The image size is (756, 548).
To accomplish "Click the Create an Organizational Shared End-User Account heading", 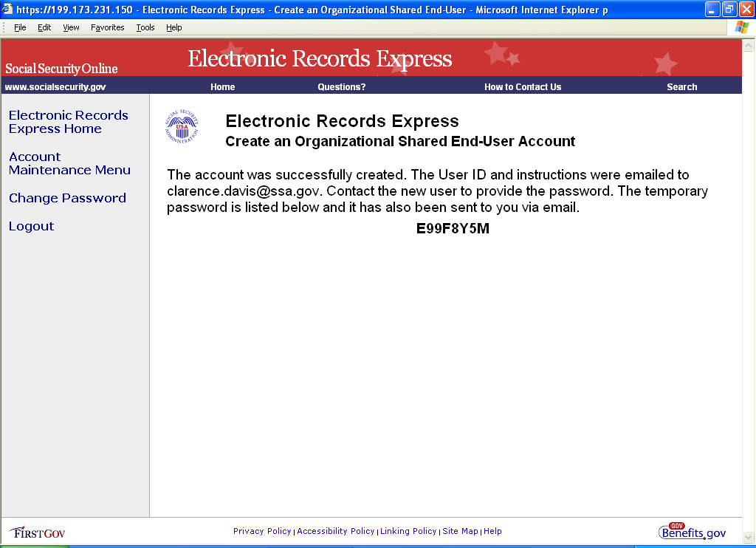I will pyautogui.click(x=400, y=141).
